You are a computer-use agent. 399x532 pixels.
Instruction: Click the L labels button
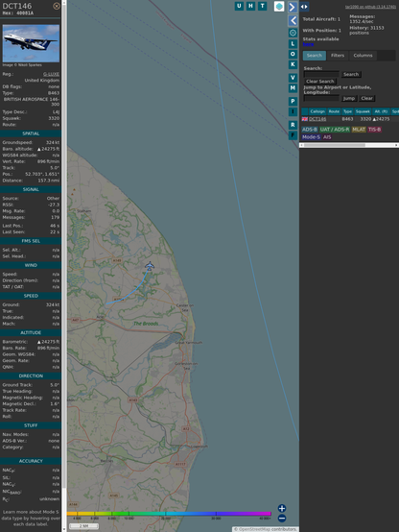(x=293, y=44)
